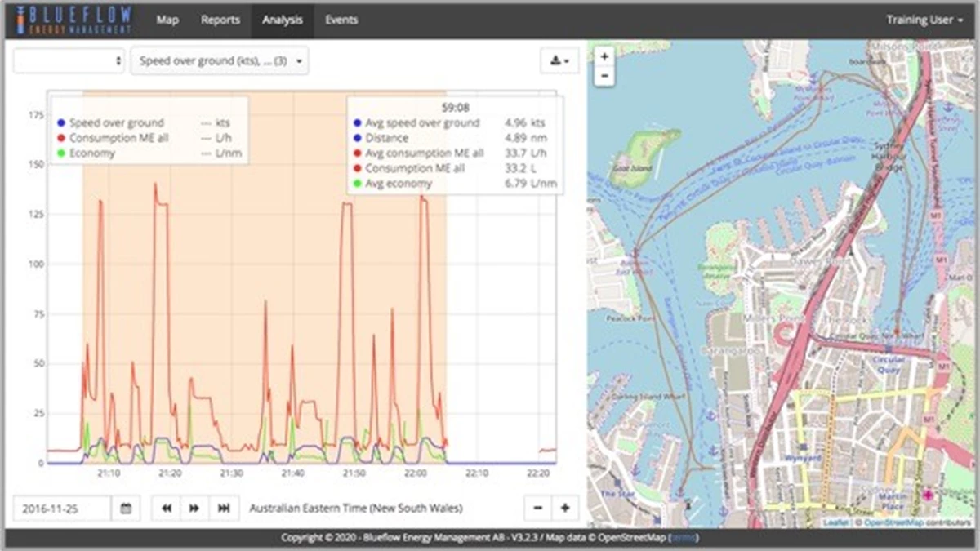980x551 pixels.
Task: Expand the Speed over ground metrics dropdown
Action: click(220, 60)
